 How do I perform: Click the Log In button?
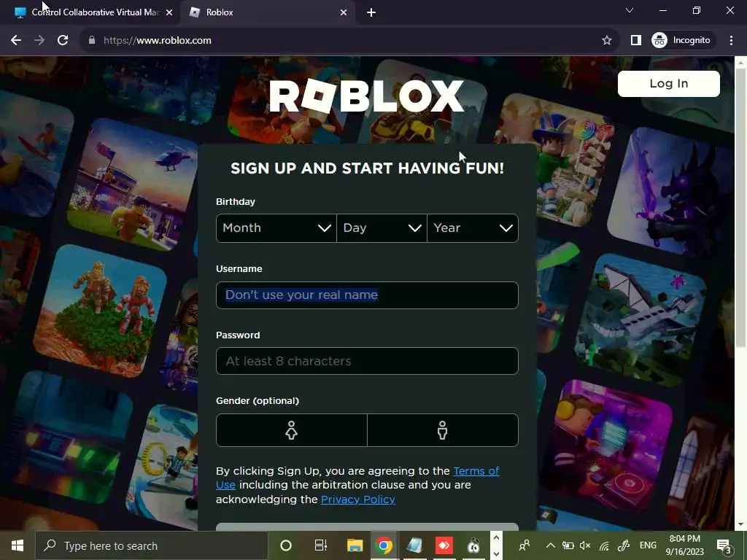(669, 84)
